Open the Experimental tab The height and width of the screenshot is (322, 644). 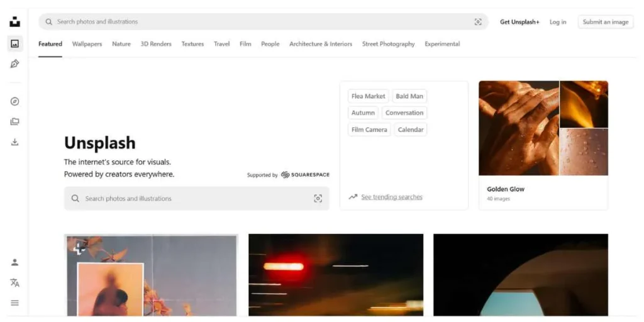point(442,44)
